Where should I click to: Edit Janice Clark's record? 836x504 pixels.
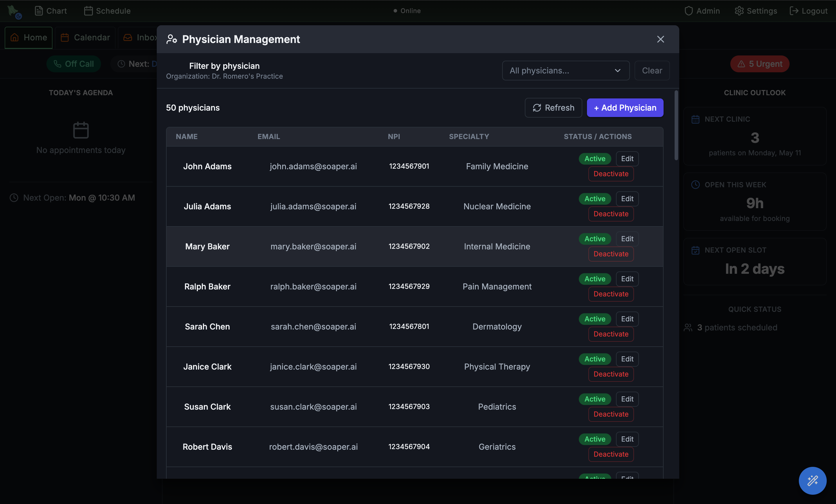pyautogui.click(x=627, y=359)
